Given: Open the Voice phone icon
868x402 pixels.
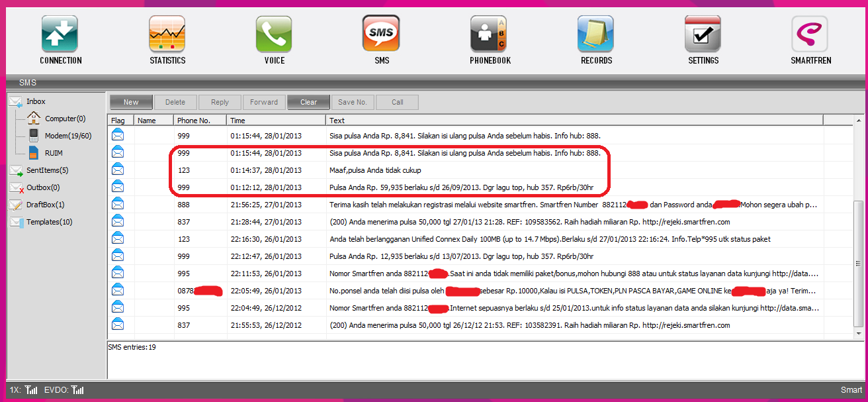Looking at the screenshot, I should (275, 34).
